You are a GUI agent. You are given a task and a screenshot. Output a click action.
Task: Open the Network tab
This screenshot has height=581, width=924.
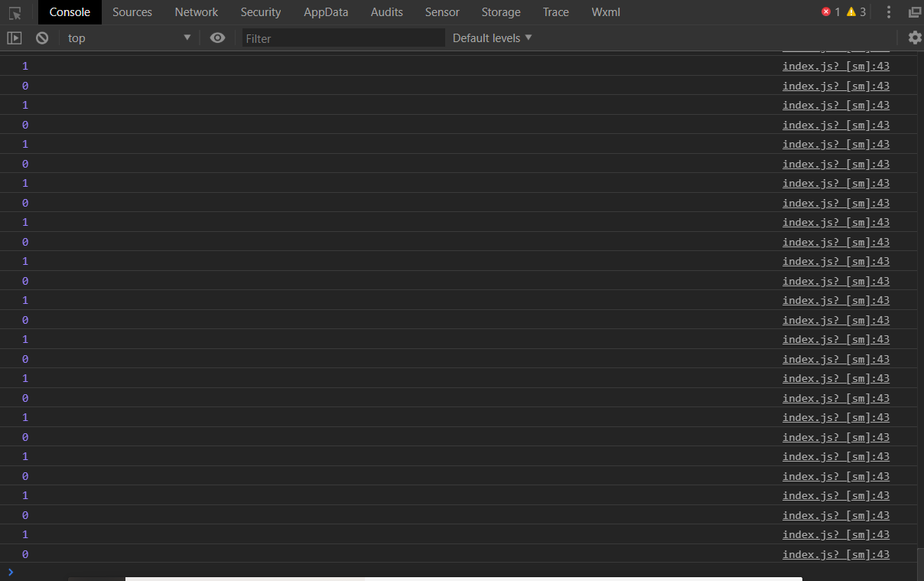197,12
